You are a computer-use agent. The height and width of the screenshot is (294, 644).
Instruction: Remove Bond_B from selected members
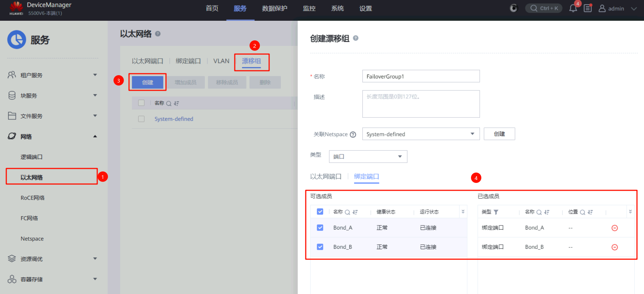[614, 247]
